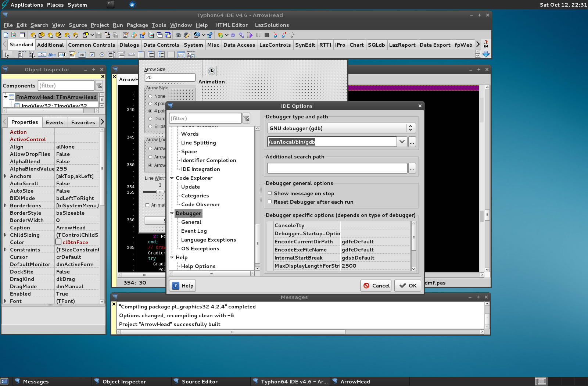Open the Package menu
The height and width of the screenshot is (386, 588).
coord(137,25)
